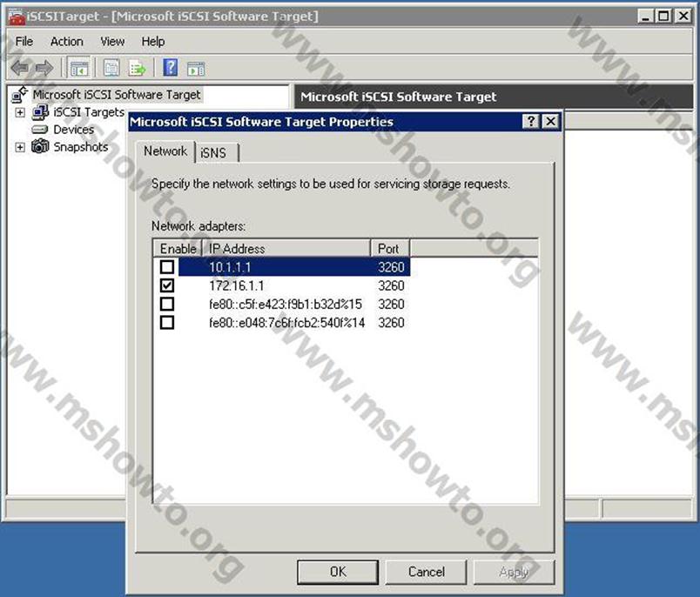Click the OK button
This screenshot has height=597, width=700.
click(x=338, y=572)
